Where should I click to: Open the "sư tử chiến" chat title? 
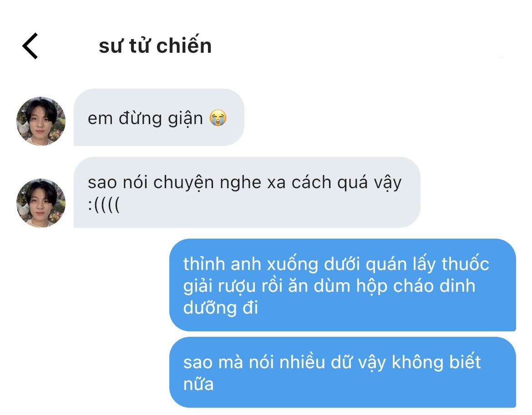(155, 46)
